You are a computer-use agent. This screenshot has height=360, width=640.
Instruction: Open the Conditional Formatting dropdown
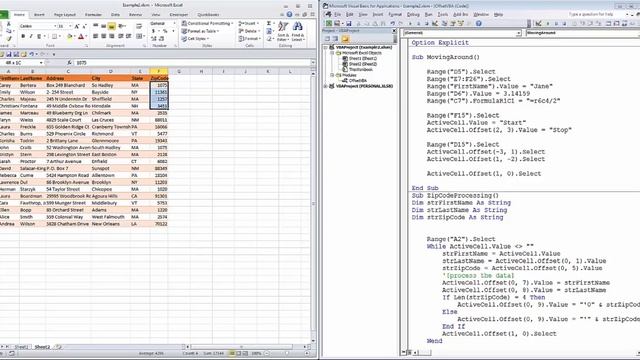(207, 24)
